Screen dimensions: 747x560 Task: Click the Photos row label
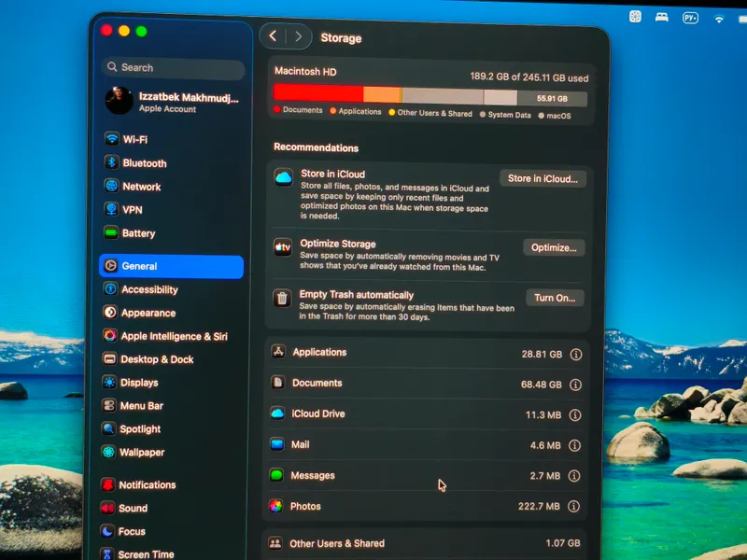(305, 506)
